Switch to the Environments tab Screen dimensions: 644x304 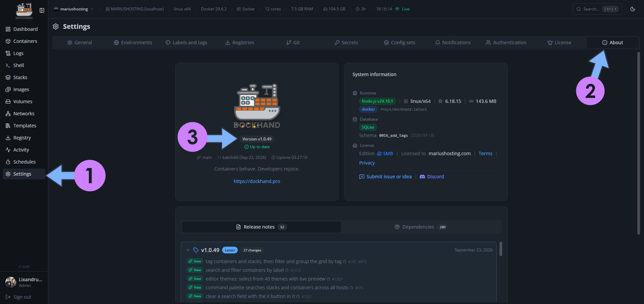(133, 43)
